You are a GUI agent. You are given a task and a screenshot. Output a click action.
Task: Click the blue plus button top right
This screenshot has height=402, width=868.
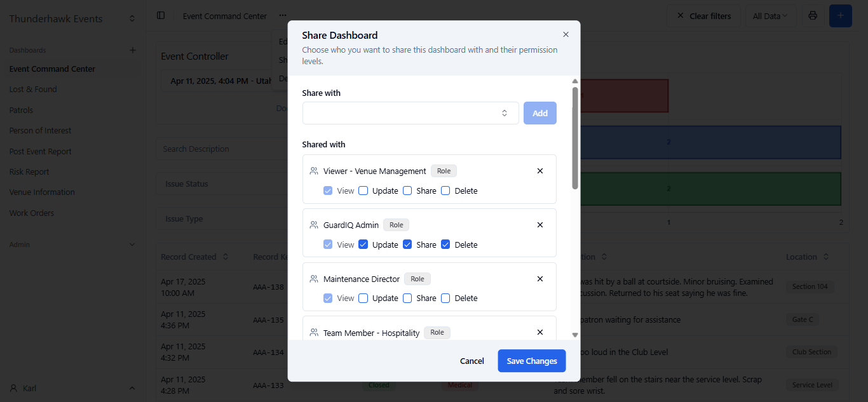pyautogui.click(x=840, y=16)
